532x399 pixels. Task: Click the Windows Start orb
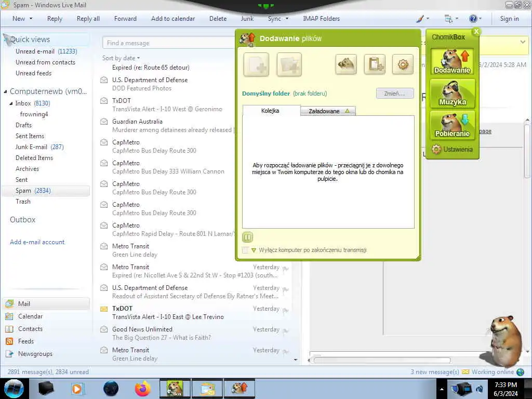[14, 389]
